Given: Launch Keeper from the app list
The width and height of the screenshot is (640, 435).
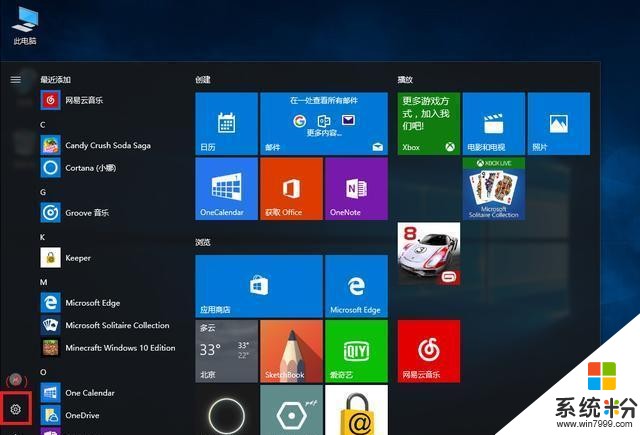Looking at the screenshot, I should click(110, 258).
